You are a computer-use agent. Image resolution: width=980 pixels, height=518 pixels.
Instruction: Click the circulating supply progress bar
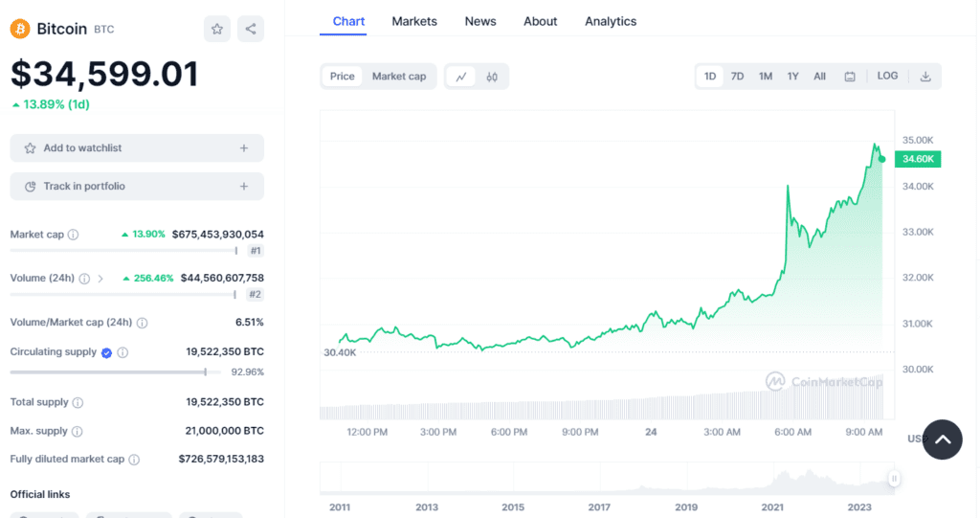coord(116,372)
